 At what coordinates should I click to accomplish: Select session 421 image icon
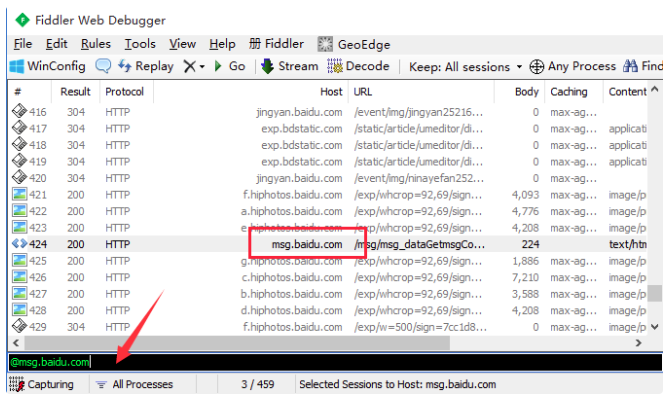coord(20,194)
